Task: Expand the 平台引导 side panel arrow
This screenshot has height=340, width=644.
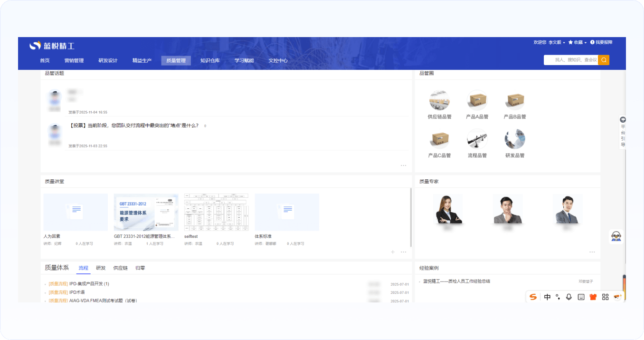Action: [623, 120]
